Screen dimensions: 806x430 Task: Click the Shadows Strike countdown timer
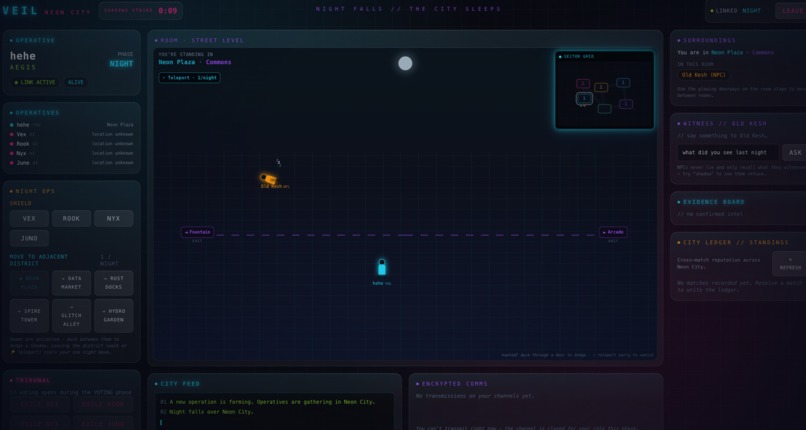[x=140, y=11]
